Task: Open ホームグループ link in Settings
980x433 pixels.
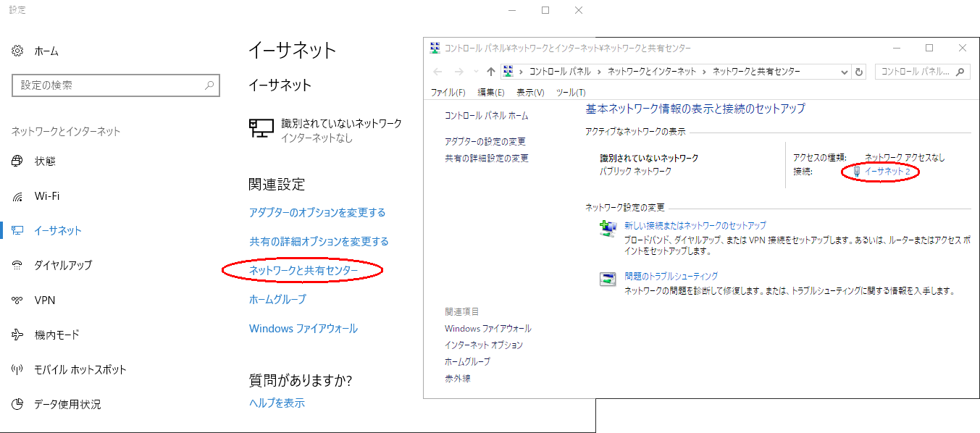Action: coord(277,300)
